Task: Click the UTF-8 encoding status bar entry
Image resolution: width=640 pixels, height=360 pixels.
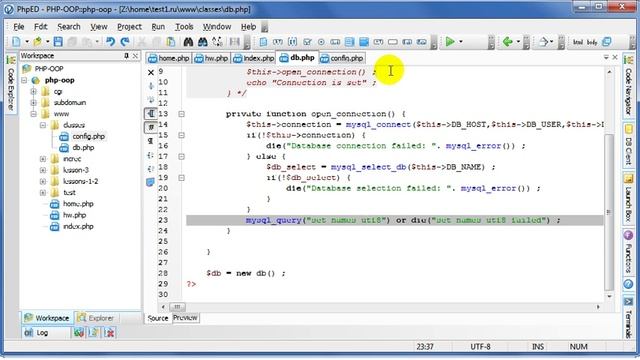Action: tap(480, 347)
